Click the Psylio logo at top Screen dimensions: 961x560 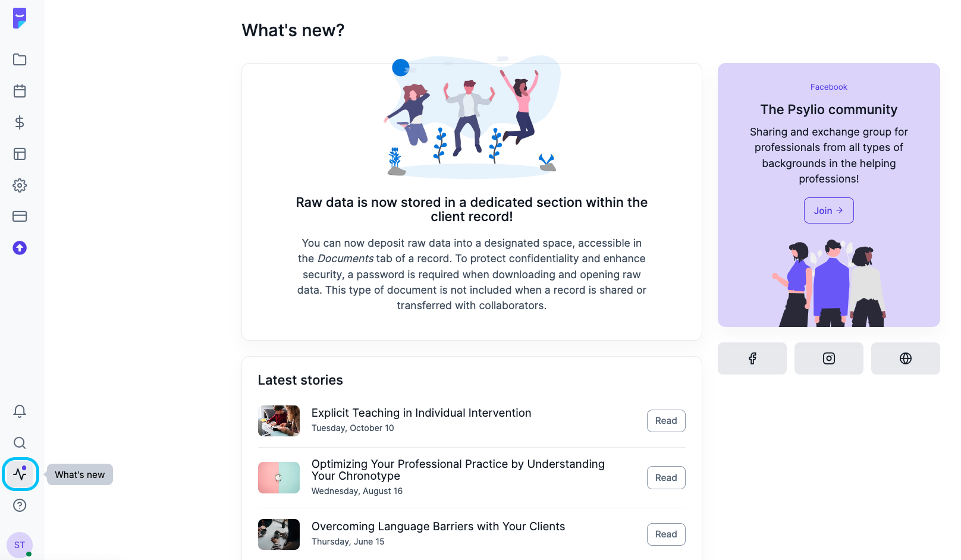20,18
